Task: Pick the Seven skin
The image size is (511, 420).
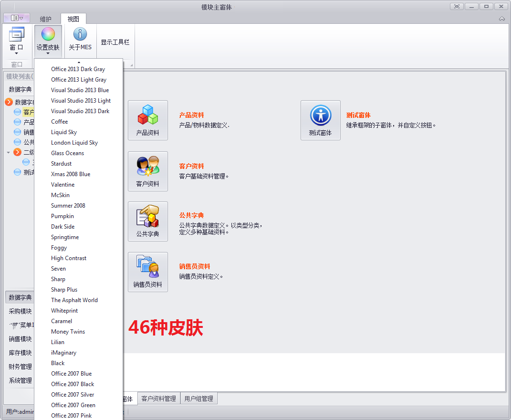Action: [x=78, y=269]
